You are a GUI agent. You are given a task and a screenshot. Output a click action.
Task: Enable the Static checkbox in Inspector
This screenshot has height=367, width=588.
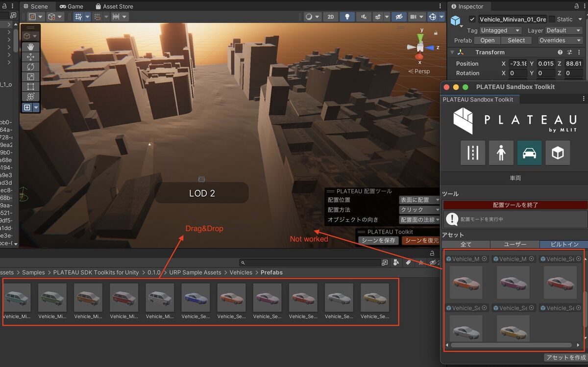[x=552, y=19]
